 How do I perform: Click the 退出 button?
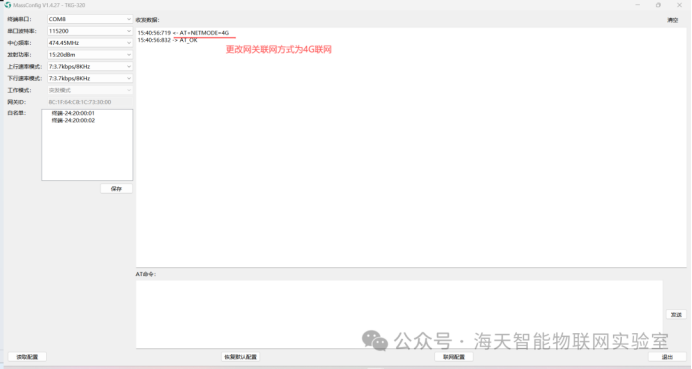pos(667,357)
